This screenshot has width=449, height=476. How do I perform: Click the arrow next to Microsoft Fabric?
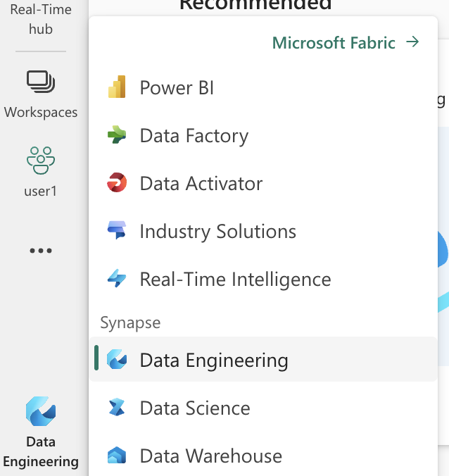[x=412, y=42]
